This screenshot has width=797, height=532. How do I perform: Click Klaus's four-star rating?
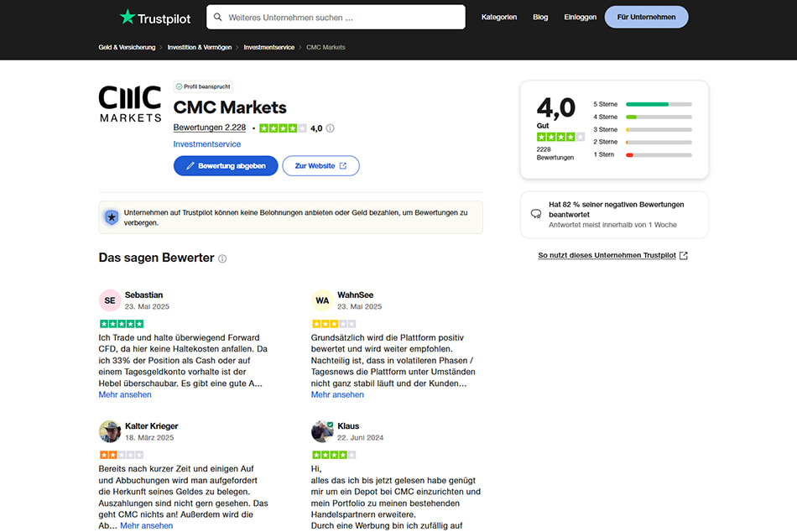[334, 455]
